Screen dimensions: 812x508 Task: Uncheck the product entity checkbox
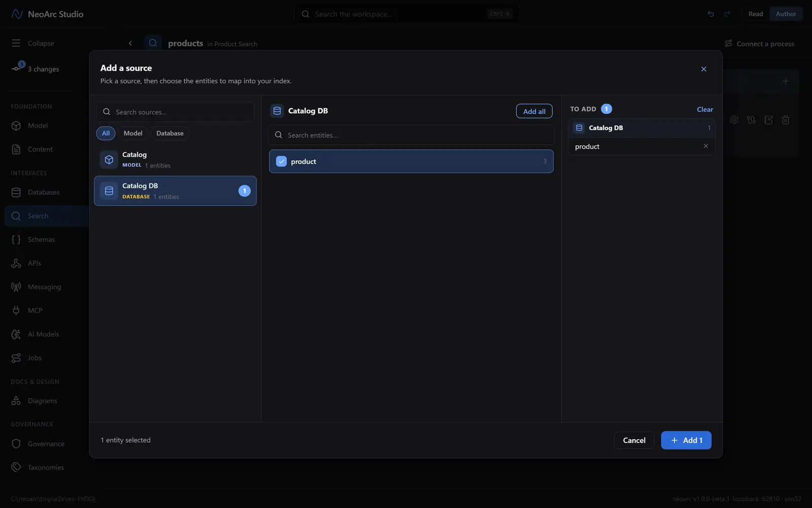(281, 162)
